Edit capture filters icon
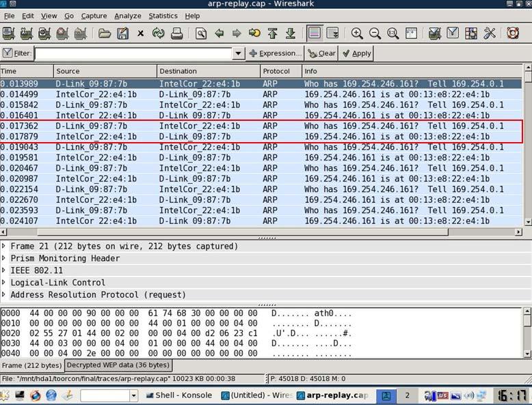The height and width of the screenshot is (405, 532). tap(435, 33)
